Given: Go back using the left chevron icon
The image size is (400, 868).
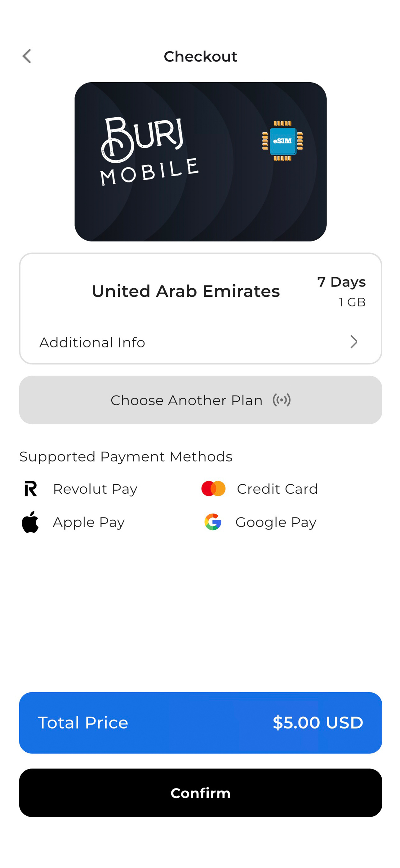Looking at the screenshot, I should (x=27, y=56).
